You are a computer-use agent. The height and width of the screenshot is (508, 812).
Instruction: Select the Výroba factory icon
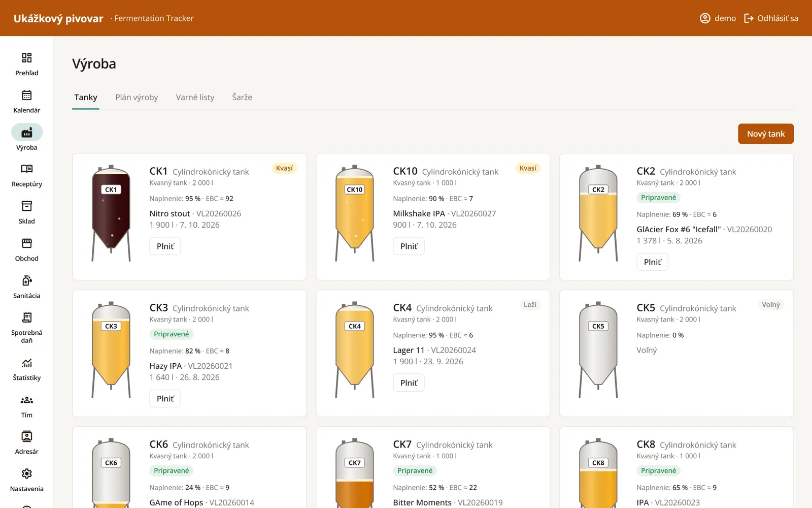coord(27,133)
